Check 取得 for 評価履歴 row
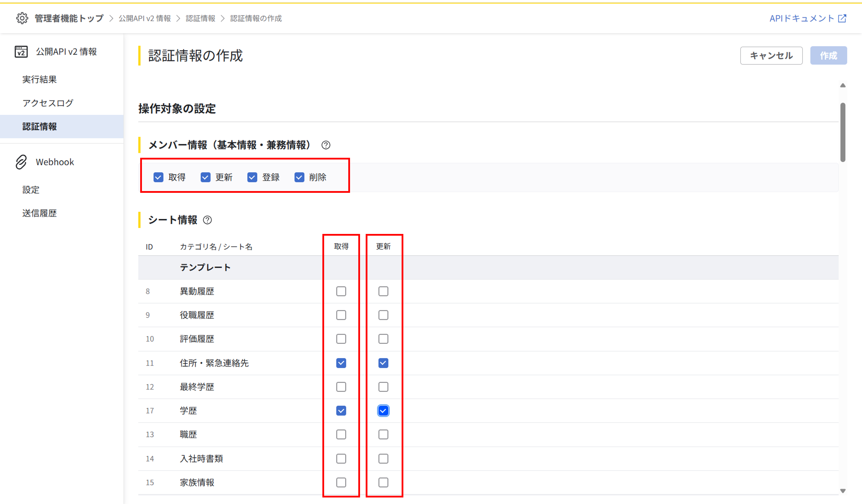Viewport: 862px width, 504px height. pyautogui.click(x=341, y=339)
